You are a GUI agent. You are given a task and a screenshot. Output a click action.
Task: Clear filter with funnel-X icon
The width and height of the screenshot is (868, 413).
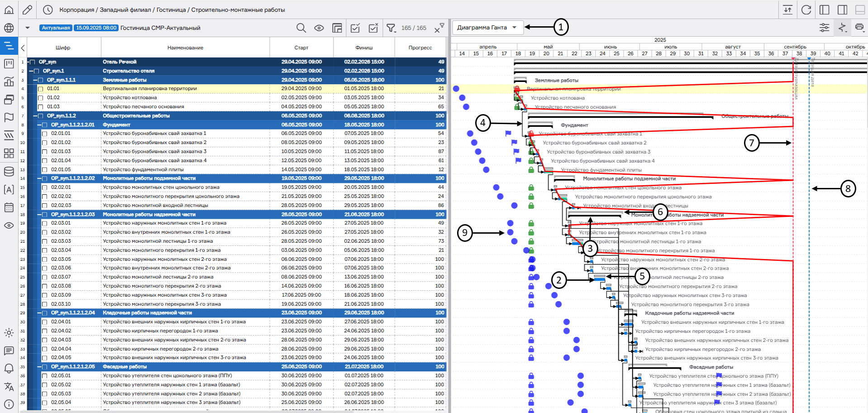point(439,28)
